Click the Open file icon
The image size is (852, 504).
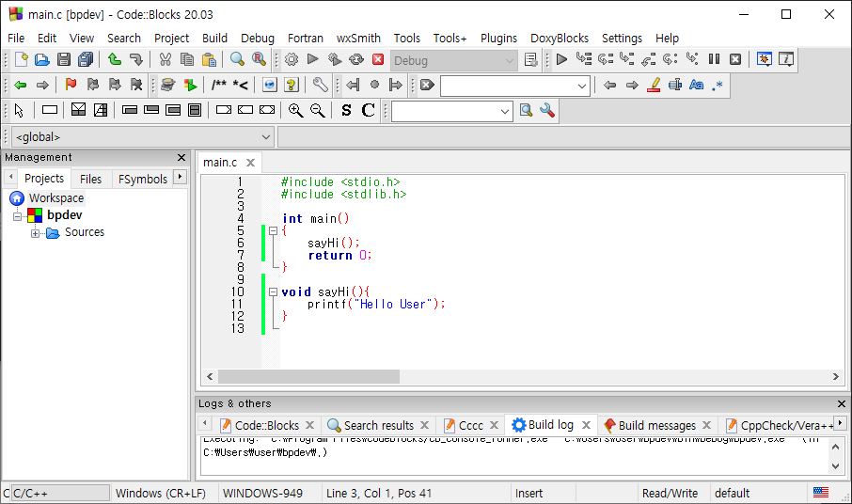pos(41,59)
